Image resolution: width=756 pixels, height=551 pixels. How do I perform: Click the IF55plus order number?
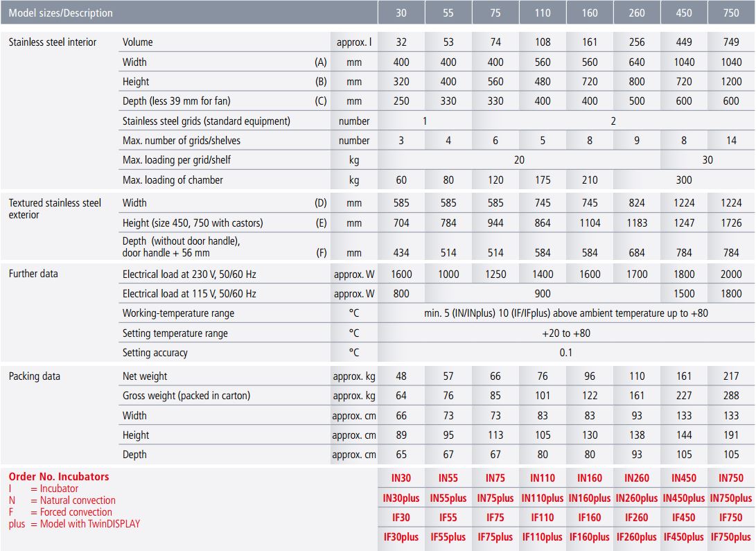pyautogui.click(x=448, y=537)
